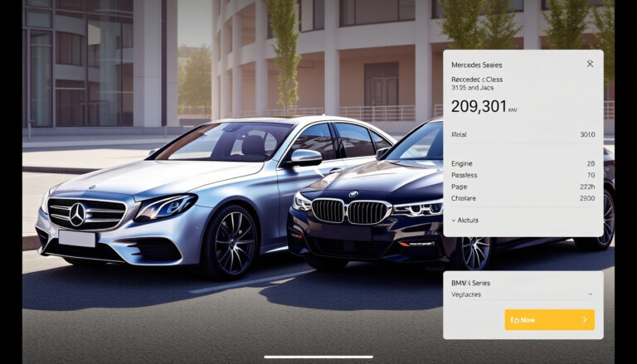The image size is (637, 364).
Task: Click the BMW Series card title
Action: 470,283
